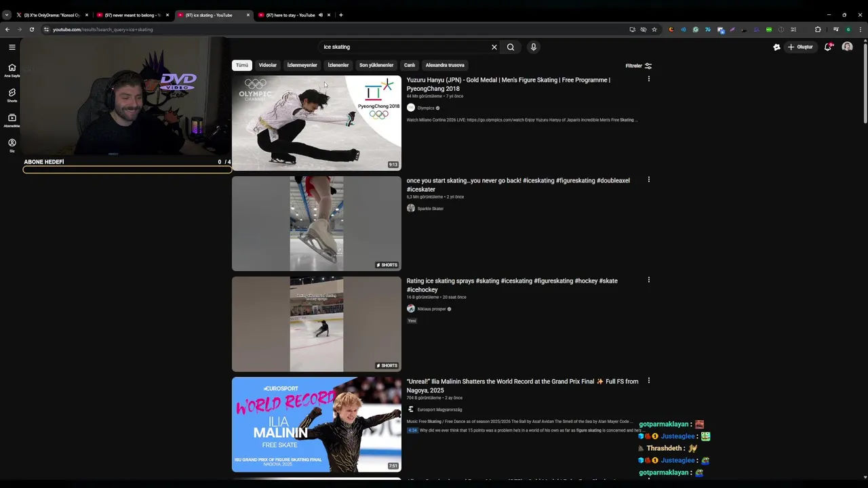
Task: Switch to the X OnlyDrama browser tab
Action: coord(52,15)
